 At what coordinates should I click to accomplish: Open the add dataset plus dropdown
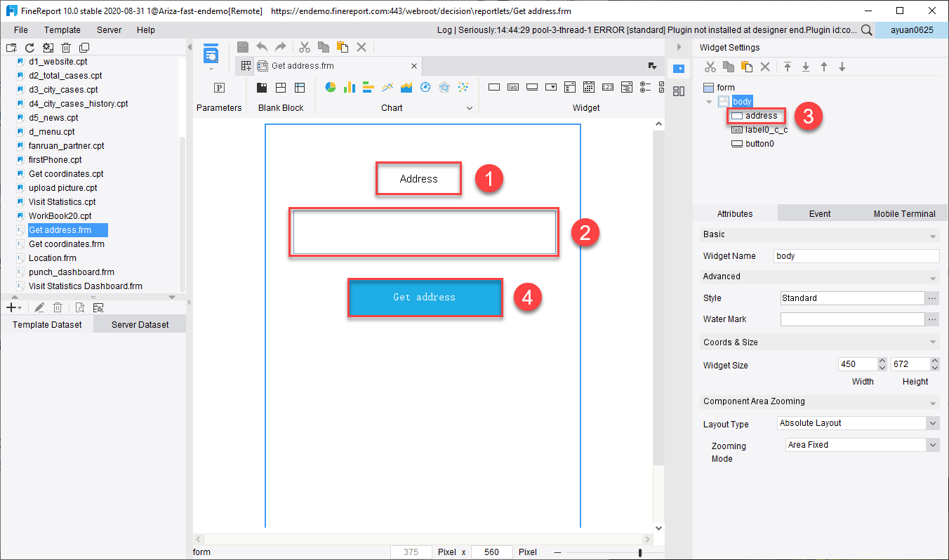point(14,307)
